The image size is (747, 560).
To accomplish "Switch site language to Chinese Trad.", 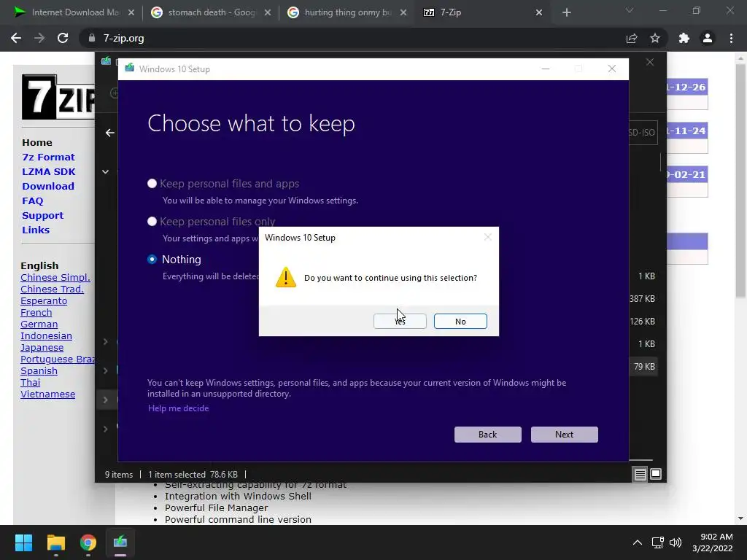I will [x=52, y=289].
